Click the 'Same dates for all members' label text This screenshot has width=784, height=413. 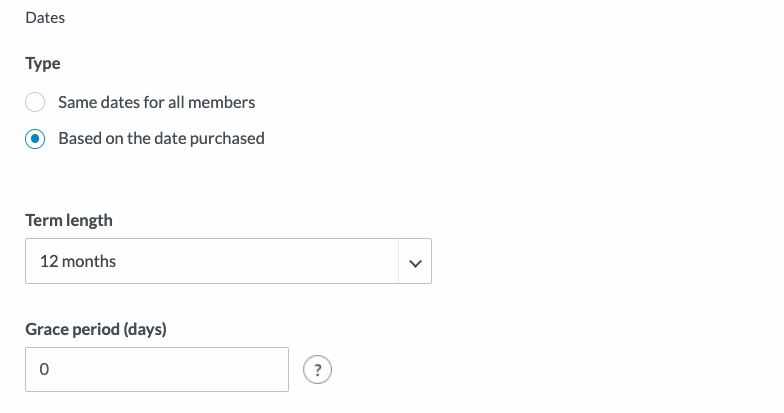click(x=156, y=102)
